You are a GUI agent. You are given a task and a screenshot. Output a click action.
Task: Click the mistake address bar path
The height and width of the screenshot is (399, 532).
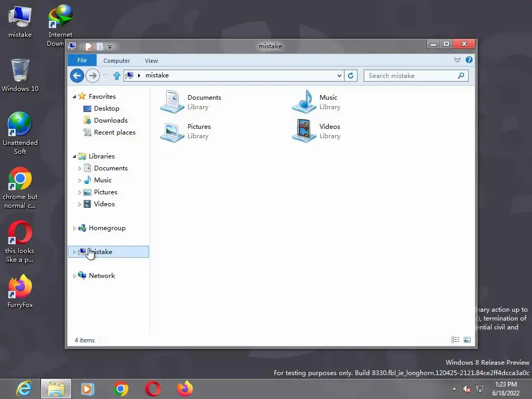tap(157, 75)
